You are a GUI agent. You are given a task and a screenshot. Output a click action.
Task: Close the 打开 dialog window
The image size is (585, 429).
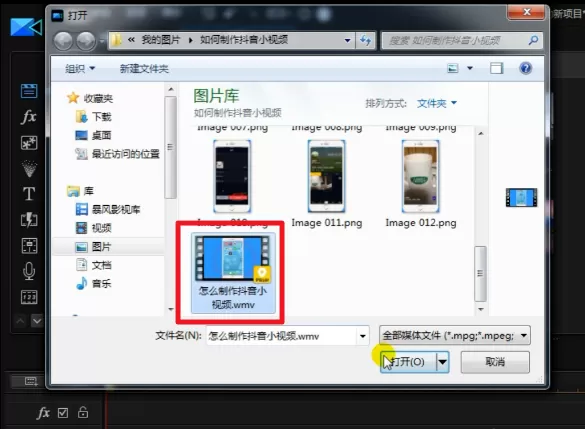coord(526,12)
